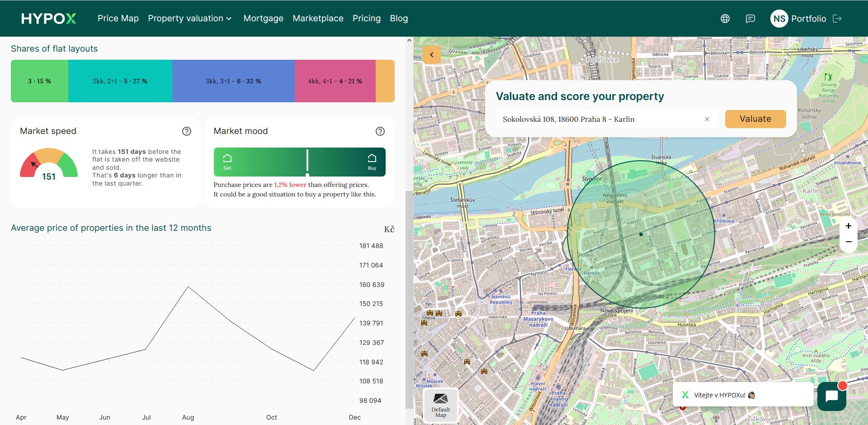Open Market speed help question icon
This screenshot has height=425, width=868.
(x=187, y=131)
